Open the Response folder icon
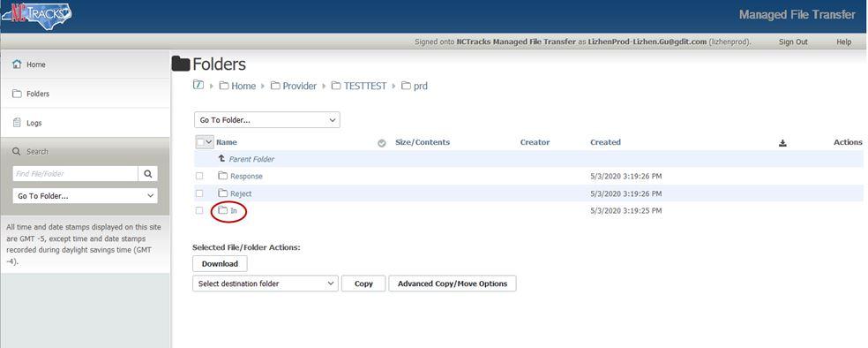 point(222,176)
